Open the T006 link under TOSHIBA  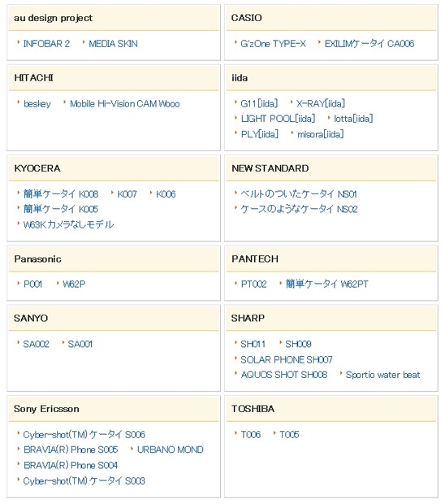(x=251, y=435)
